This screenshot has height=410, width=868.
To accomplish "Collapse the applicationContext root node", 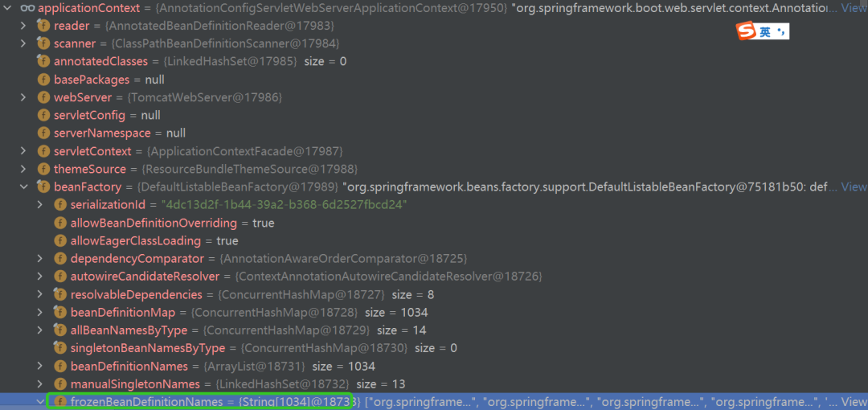I will click(7, 8).
